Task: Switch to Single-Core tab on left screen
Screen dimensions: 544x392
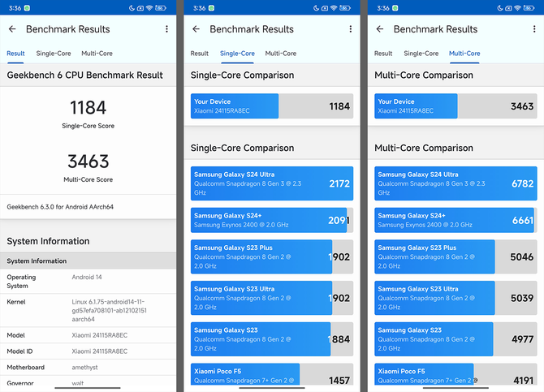Action: click(54, 54)
